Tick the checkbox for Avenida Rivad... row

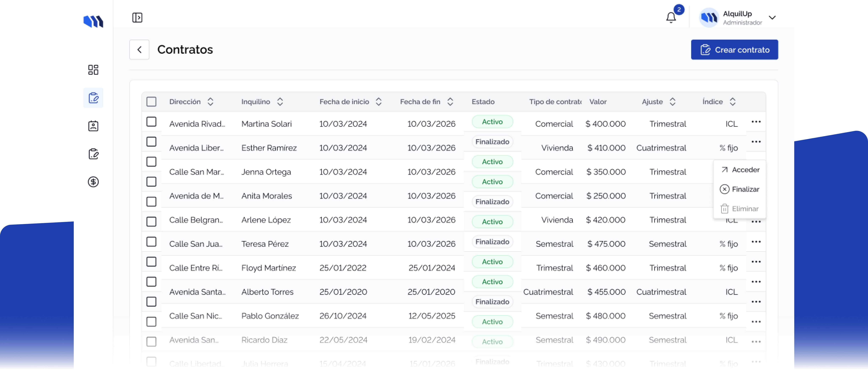[151, 122]
